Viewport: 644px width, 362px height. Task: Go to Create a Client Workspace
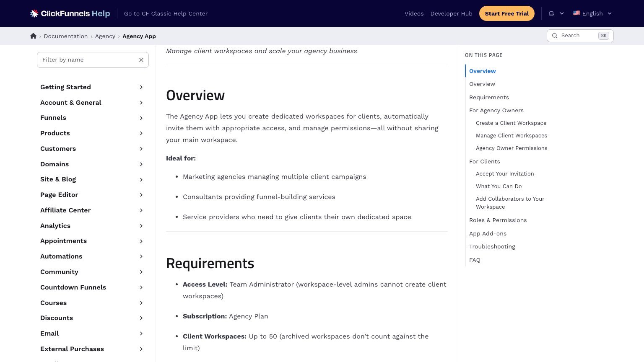coord(511,123)
